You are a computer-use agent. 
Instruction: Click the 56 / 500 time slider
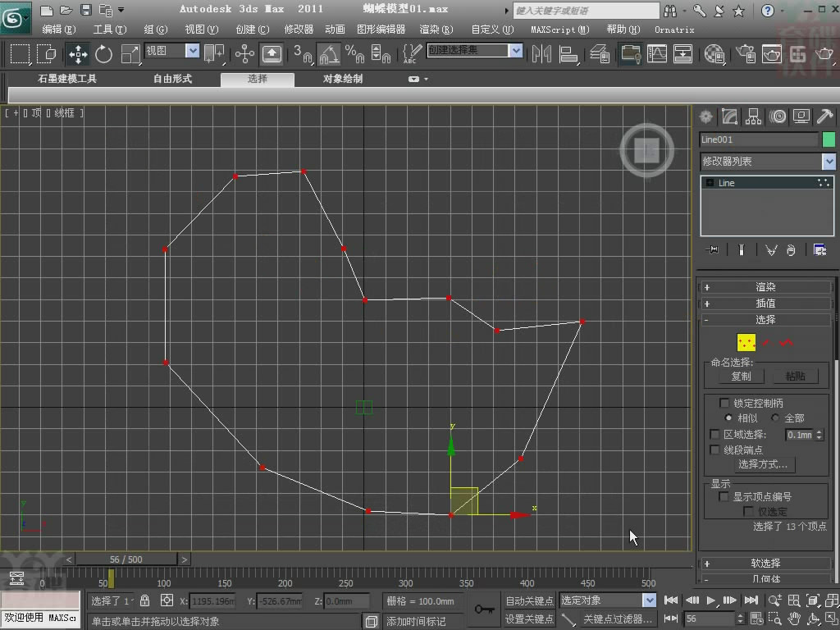pos(126,559)
